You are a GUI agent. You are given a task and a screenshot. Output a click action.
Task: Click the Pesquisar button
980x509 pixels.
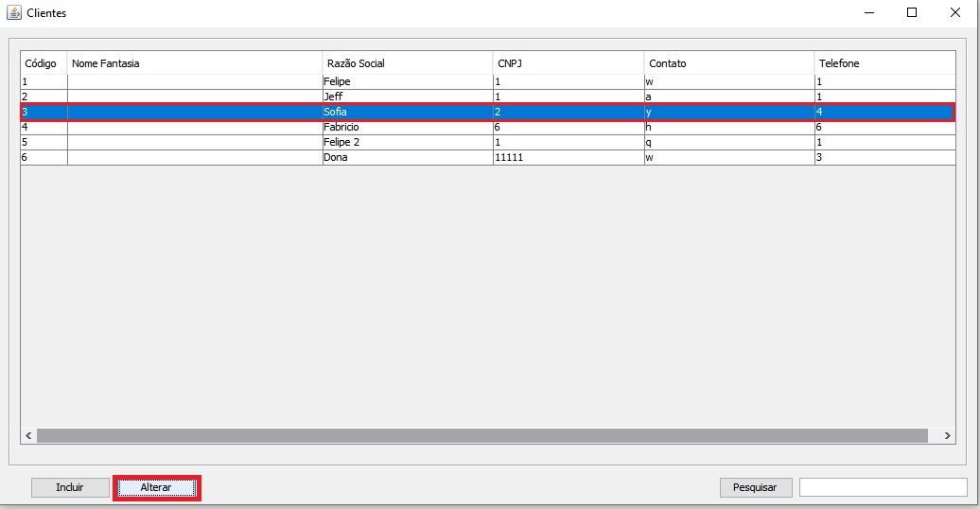[x=756, y=487]
